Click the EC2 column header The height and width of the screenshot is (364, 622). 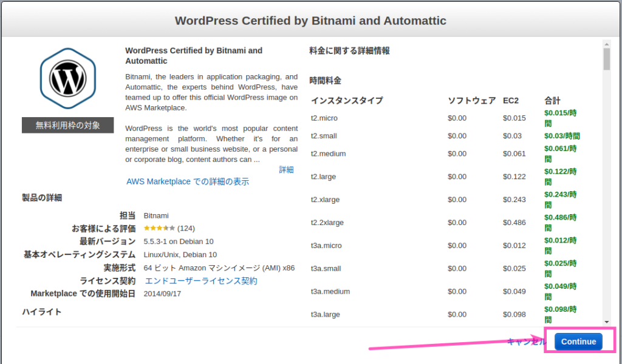tap(511, 101)
